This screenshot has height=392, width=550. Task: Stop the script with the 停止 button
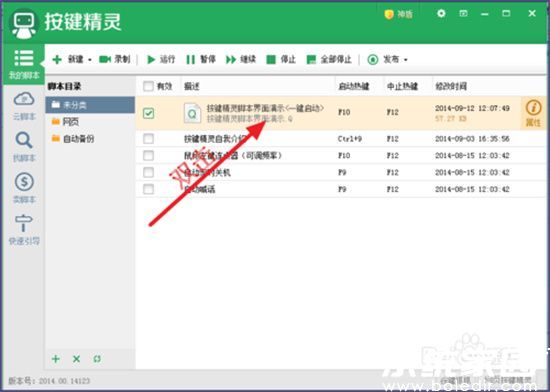pyautogui.click(x=281, y=59)
